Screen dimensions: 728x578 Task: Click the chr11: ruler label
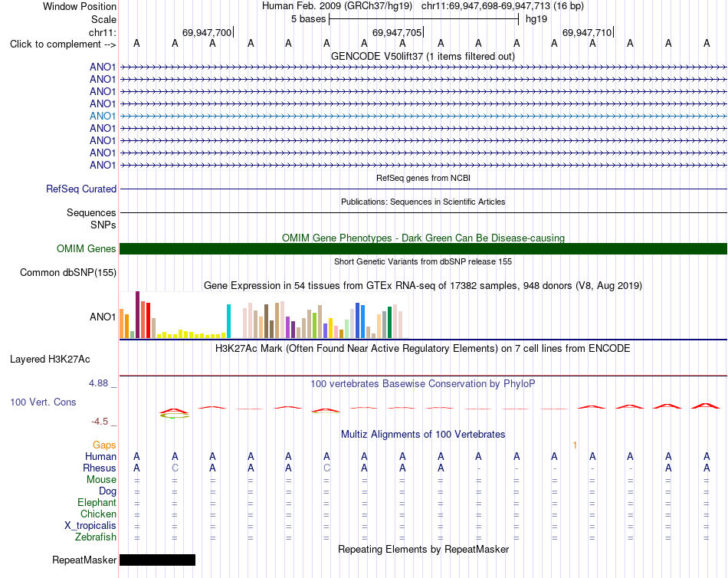click(x=102, y=32)
